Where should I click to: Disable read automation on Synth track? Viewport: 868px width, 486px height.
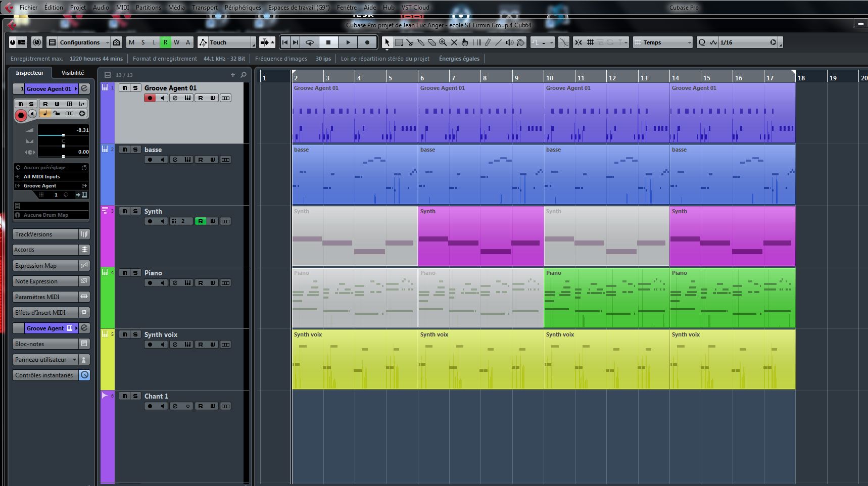[201, 221]
